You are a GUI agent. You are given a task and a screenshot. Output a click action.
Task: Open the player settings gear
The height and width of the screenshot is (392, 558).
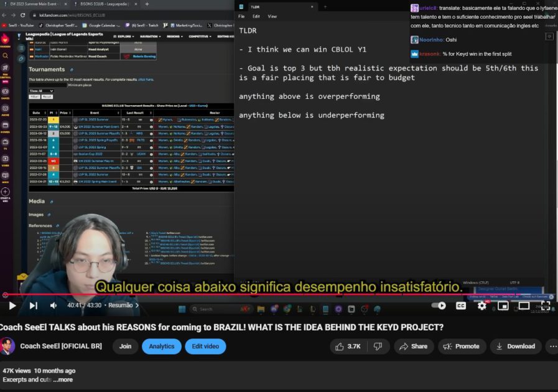point(482,306)
